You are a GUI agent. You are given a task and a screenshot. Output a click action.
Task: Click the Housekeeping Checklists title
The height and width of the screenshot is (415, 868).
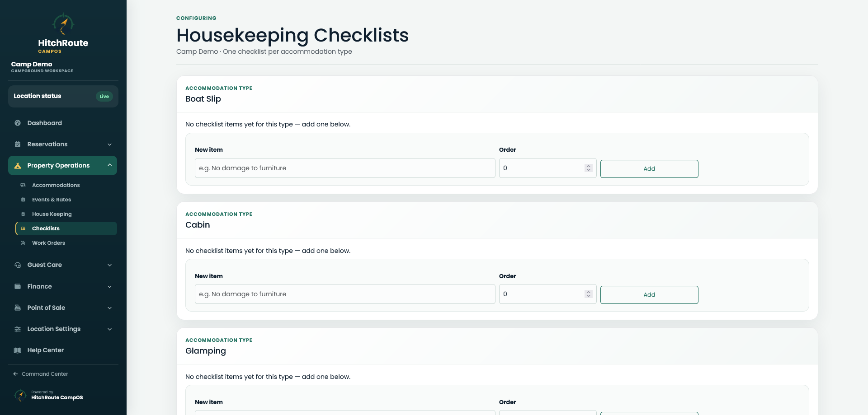click(292, 35)
